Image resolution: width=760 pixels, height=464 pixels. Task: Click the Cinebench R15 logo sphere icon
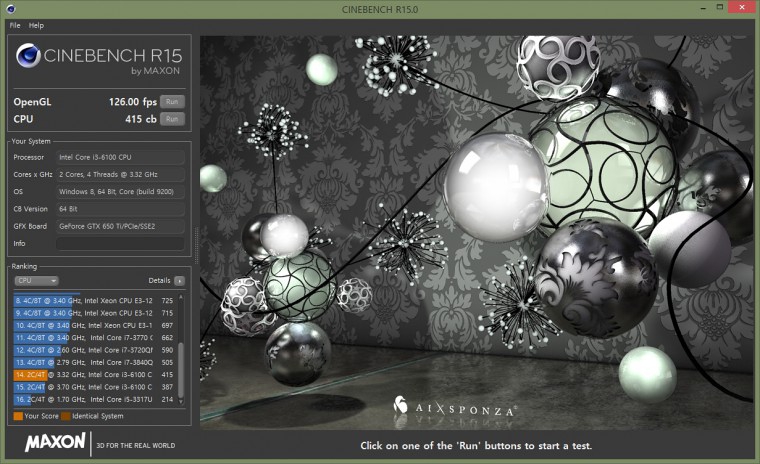click(28, 55)
